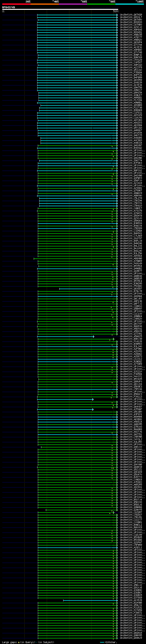Image resolution: width=146 pixels, height=644 pixels.
Task: Open hit UniRef100_Q08G39
Action: (x=131, y=82)
